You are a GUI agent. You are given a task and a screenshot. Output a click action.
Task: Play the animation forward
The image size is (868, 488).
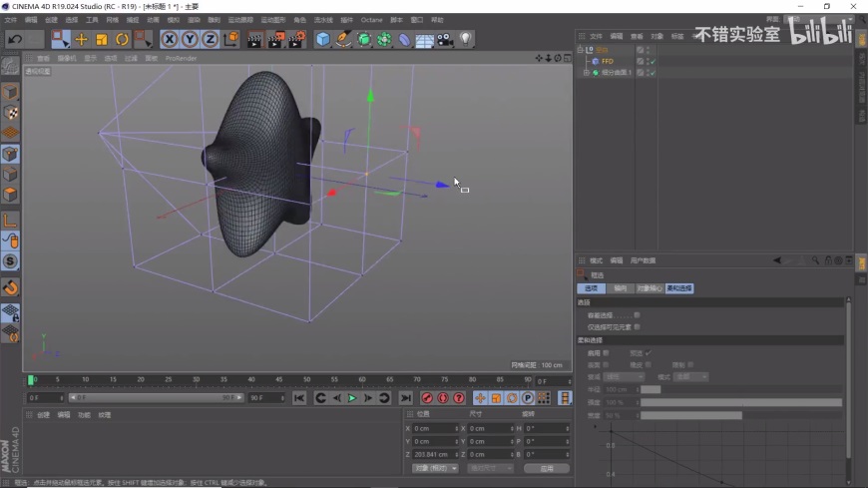(352, 398)
